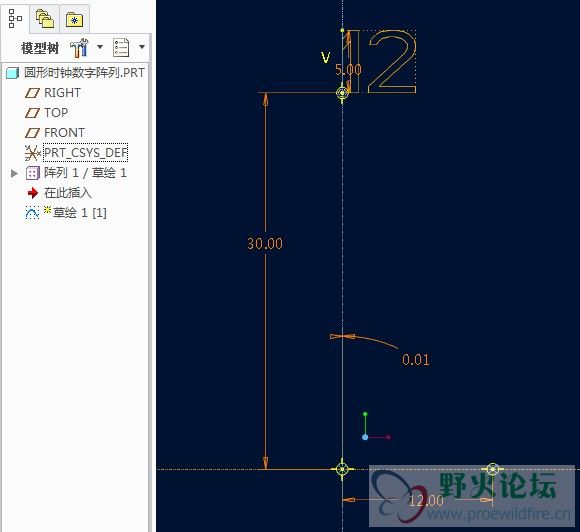Select the 阵列 1 / 草绘 1 pattern

85,172
